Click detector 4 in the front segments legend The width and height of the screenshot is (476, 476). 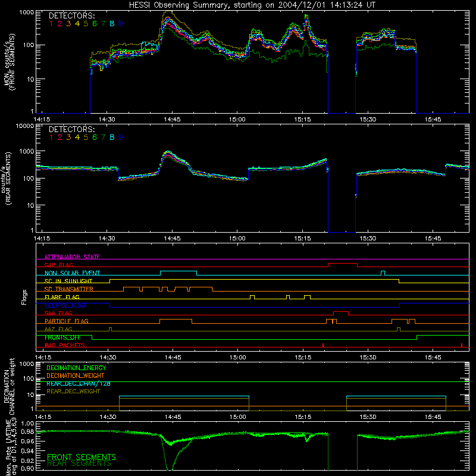click(x=77, y=24)
